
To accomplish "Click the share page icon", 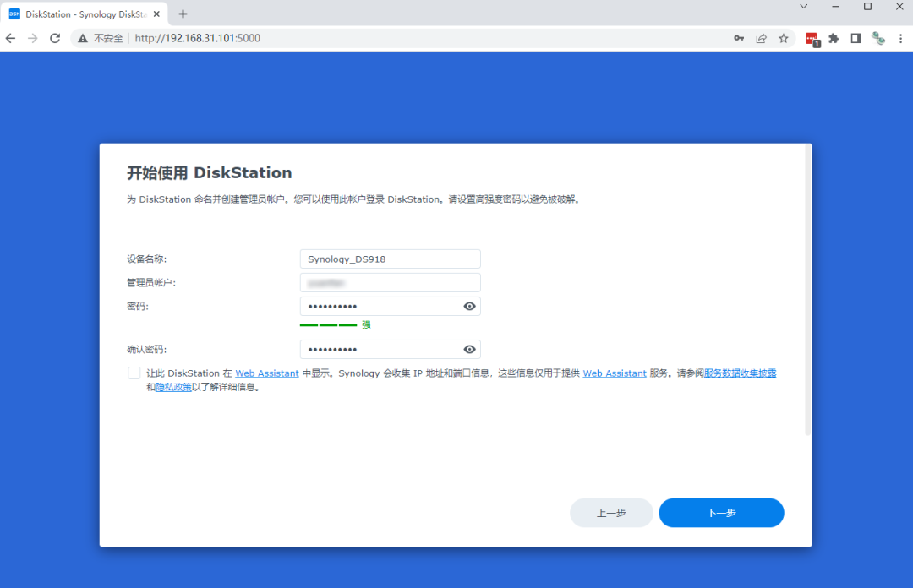I will pos(762,38).
